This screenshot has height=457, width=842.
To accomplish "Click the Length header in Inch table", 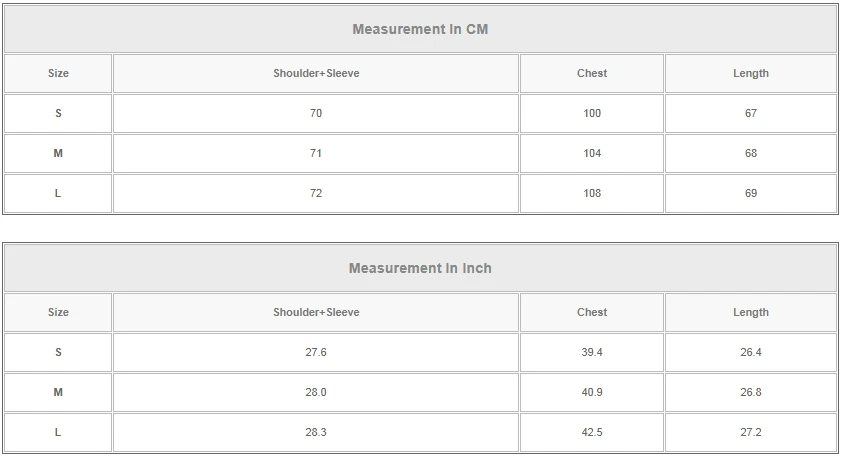I will point(751,312).
